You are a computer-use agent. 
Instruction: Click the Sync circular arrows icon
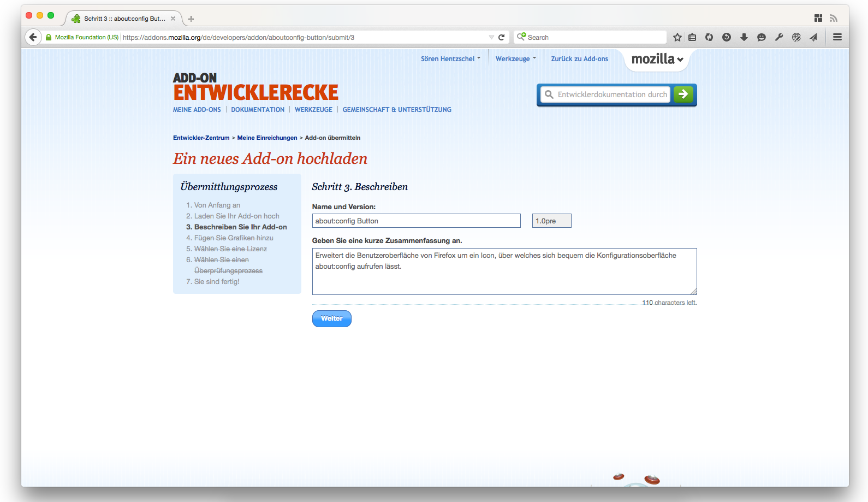click(x=709, y=37)
